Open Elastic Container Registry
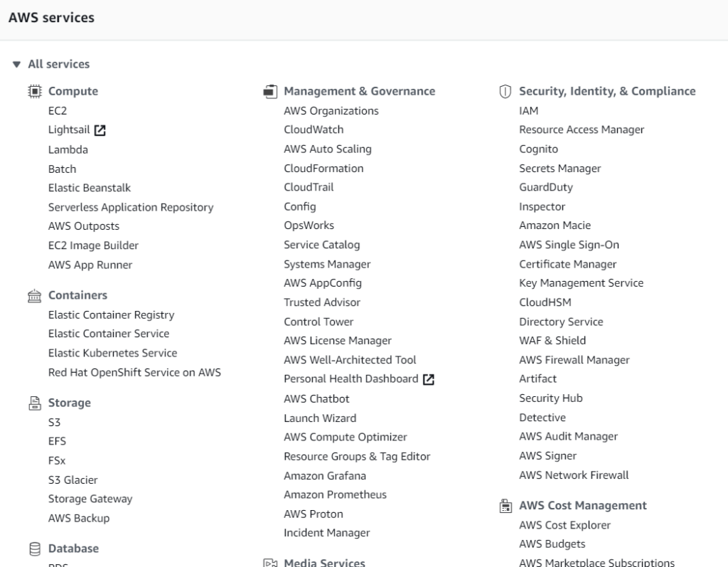This screenshot has height=567, width=728. click(x=112, y=315)
